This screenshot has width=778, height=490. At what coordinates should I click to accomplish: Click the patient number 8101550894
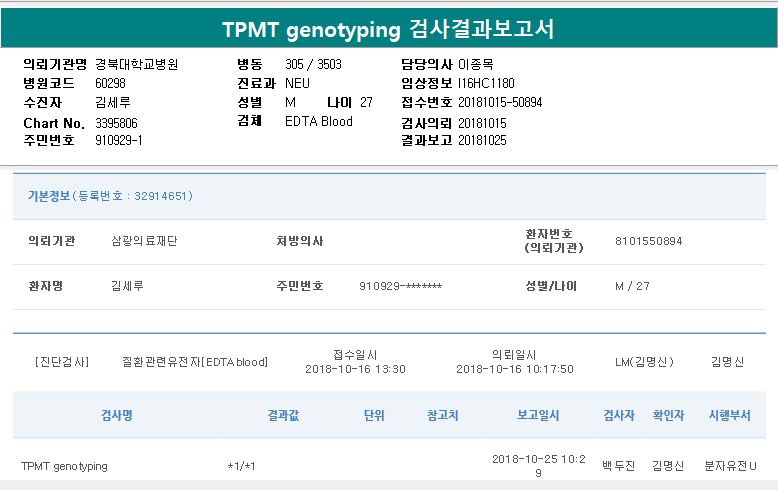[x=648, y=241]
